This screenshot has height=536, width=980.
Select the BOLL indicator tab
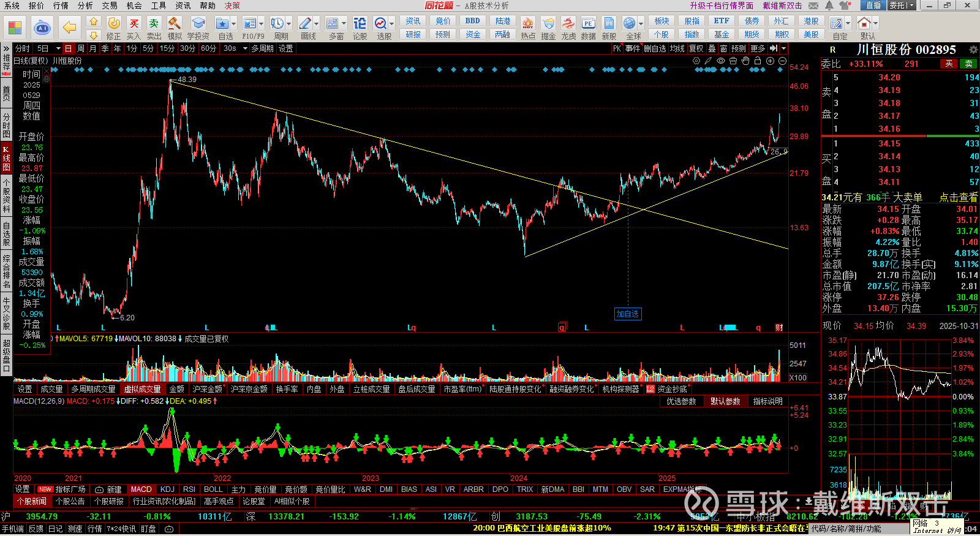pos(213,489)
